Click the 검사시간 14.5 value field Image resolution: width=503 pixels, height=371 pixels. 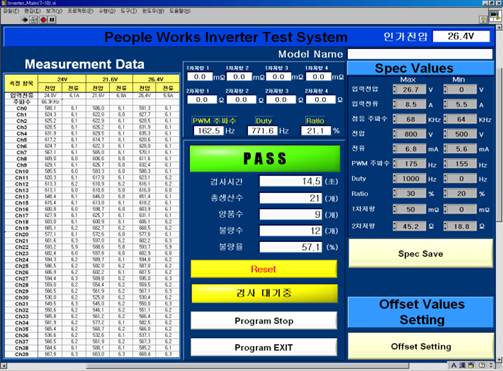point(291,181)
